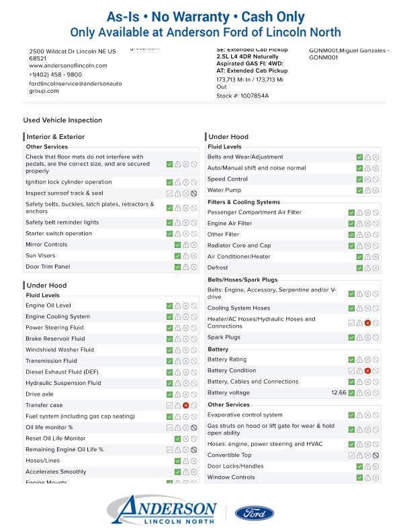Screen dimensions: 411x532
Task: Click the Used Vehicle Inspection heading
Action: click(x=62, y=120)
